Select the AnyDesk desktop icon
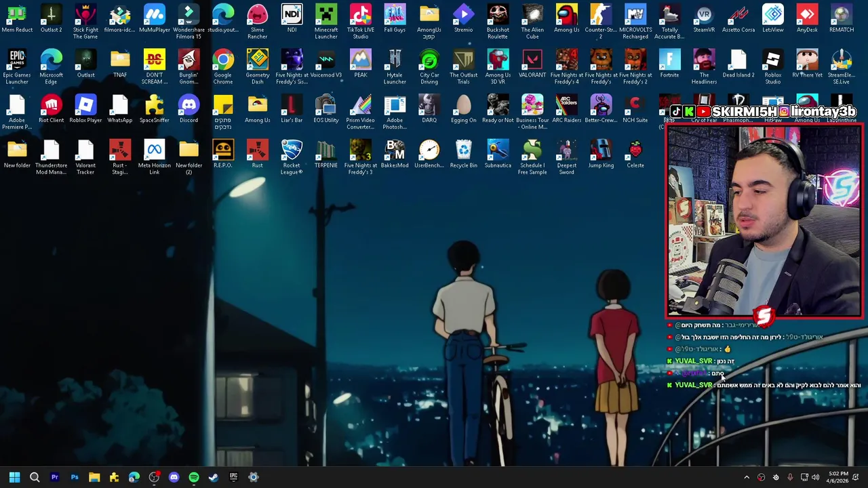This screenshot has width=868, height=488. (807, 18)
